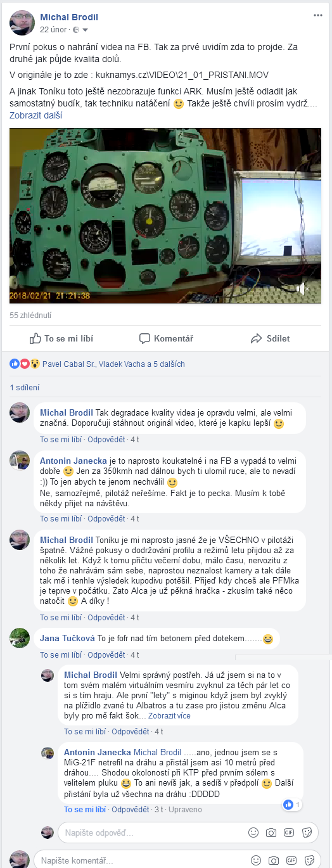The height and width of the screenshot is (868, 332).
Task: Attach a photo to the reply
Action: tap(271, 832)
